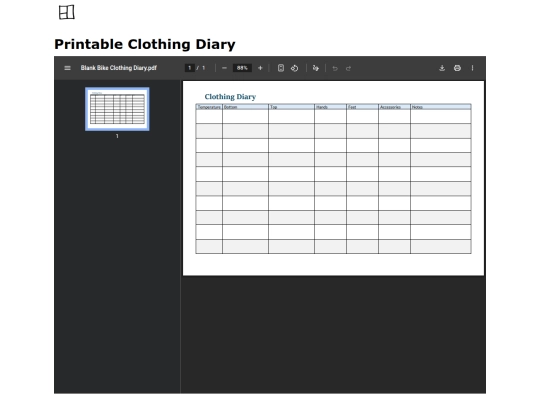Click the Temperature column header
The image size is (540, 405).
(209, 107)
